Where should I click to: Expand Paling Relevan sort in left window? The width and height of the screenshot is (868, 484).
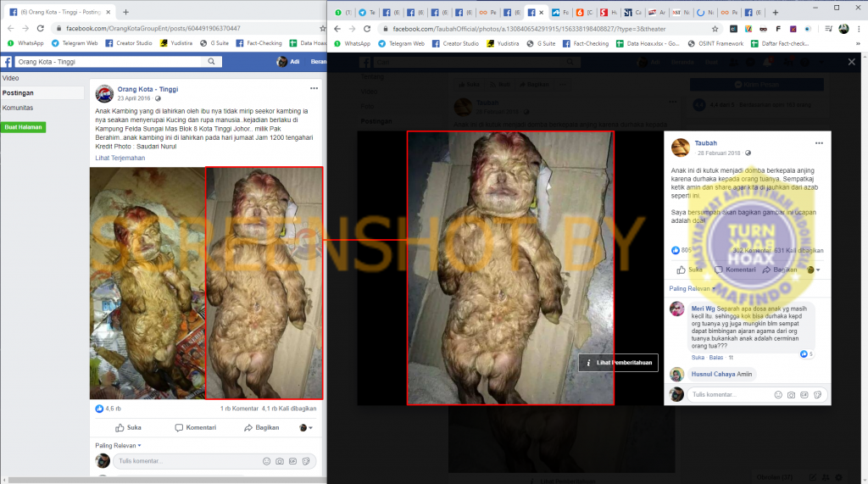pyautogui.click(x=118, y=445)
